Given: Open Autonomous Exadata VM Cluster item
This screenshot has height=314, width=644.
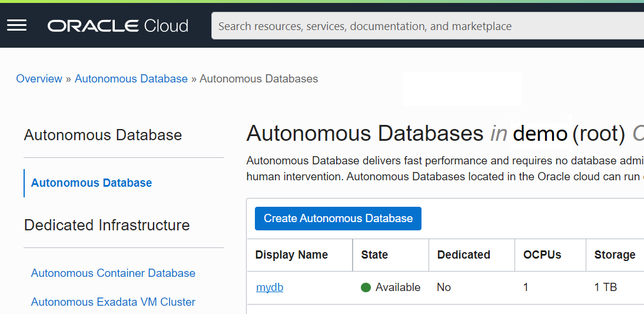Looking at the screenshot, I should (113, 302).
